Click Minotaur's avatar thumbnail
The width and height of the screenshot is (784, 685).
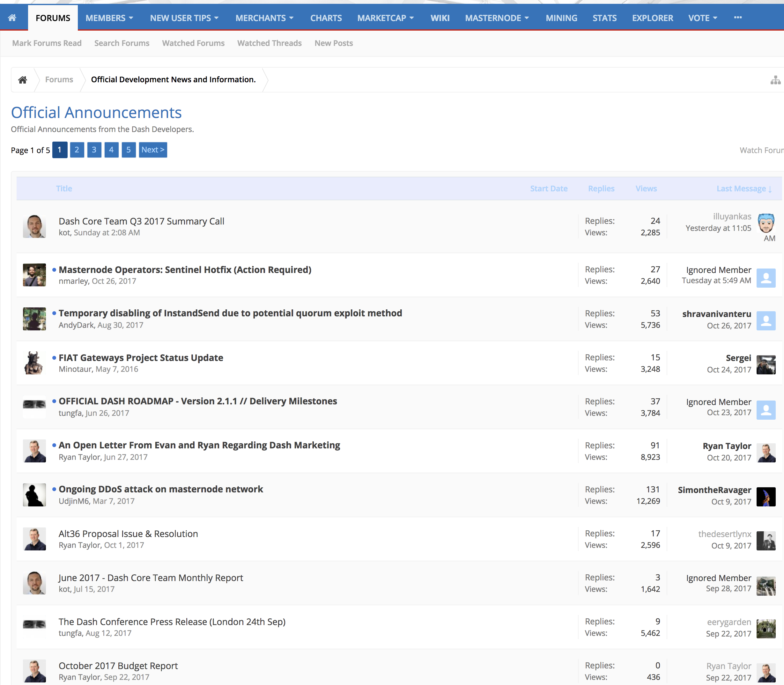(34, 363)
